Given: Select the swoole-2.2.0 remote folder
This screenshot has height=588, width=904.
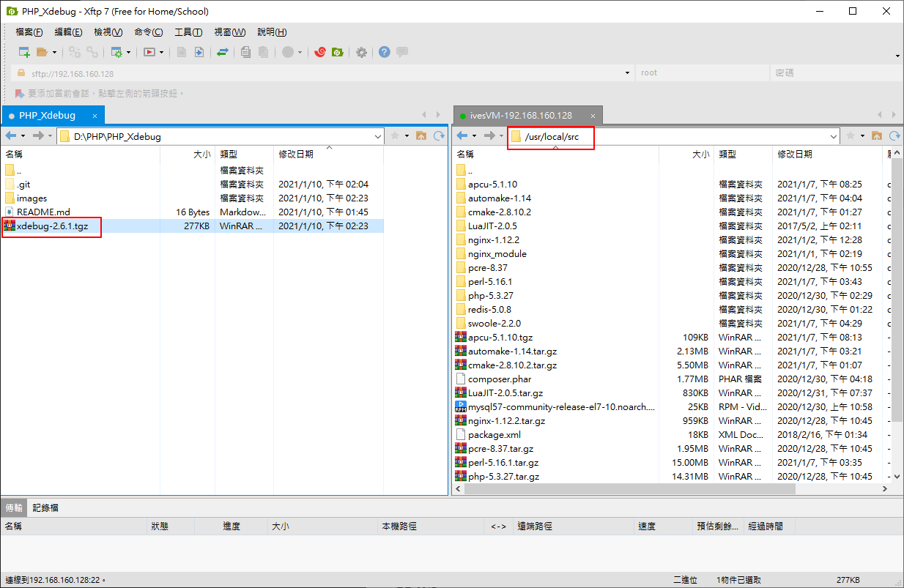Looking at the screenshot, I should (494, 324).
